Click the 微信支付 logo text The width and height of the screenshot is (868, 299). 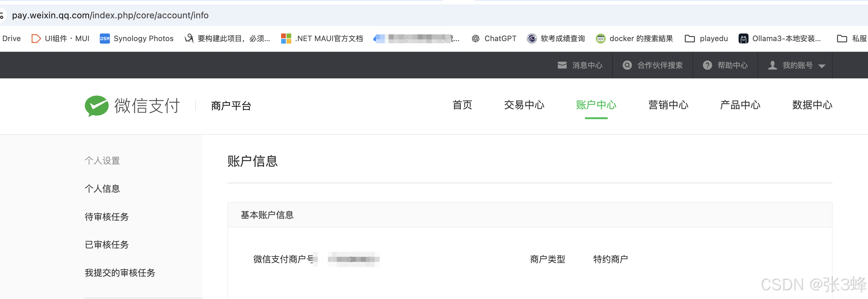147,106
